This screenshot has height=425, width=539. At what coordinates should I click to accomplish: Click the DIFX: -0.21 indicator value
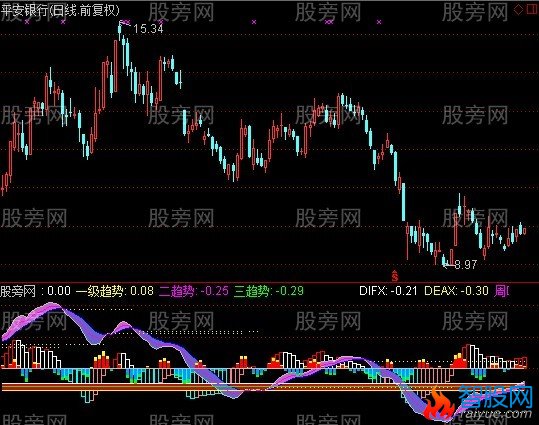[388, 291]
